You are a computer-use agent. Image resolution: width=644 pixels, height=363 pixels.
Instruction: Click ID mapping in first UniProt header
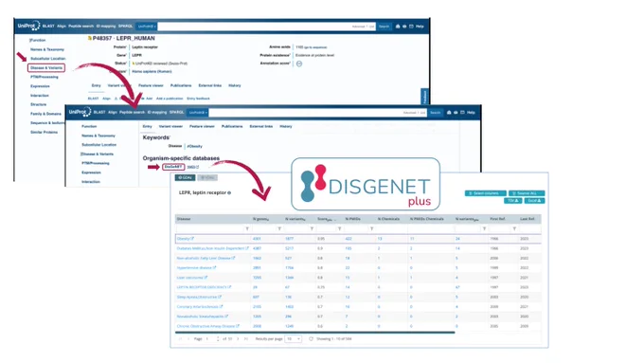(106, 27)
